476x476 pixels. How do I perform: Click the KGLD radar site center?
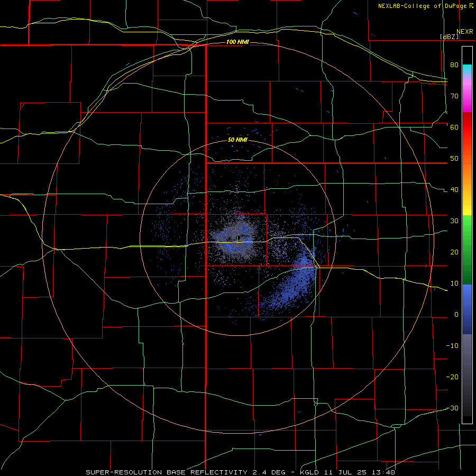click(237, 238)
